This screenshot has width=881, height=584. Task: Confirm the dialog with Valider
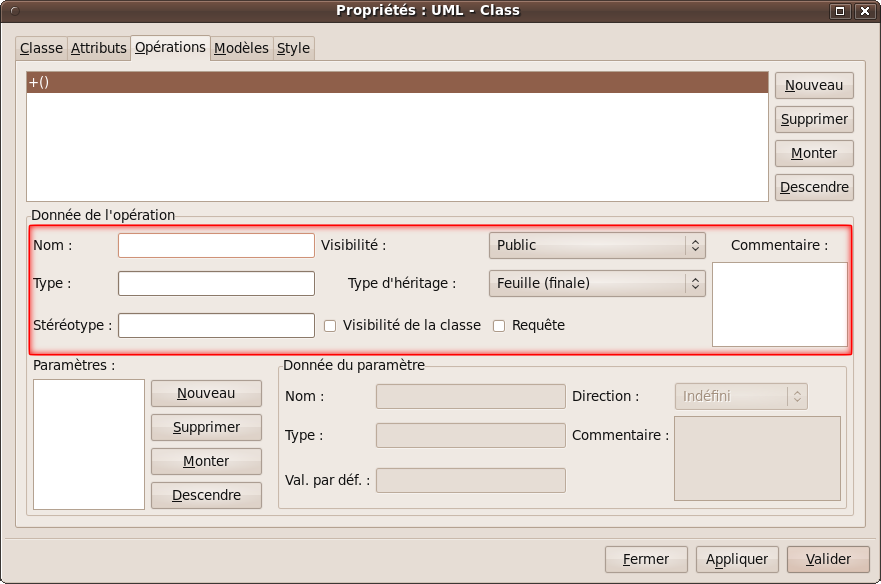pos(827,559)
